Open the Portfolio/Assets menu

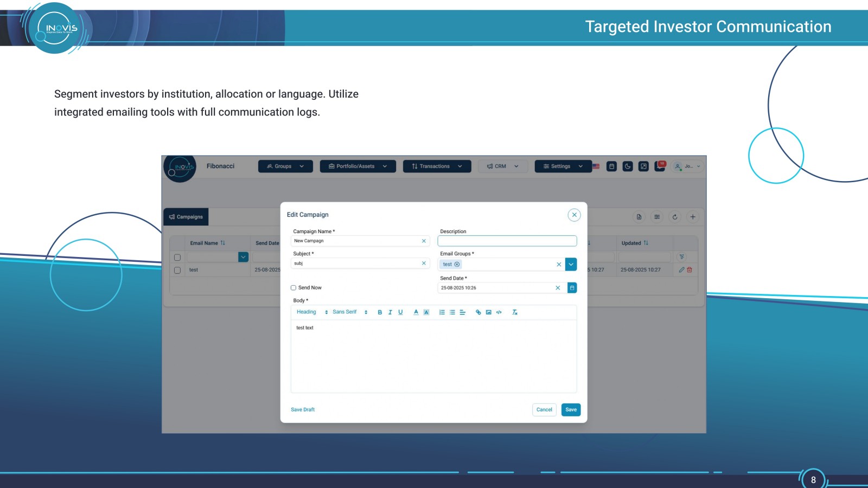(358, 166)
